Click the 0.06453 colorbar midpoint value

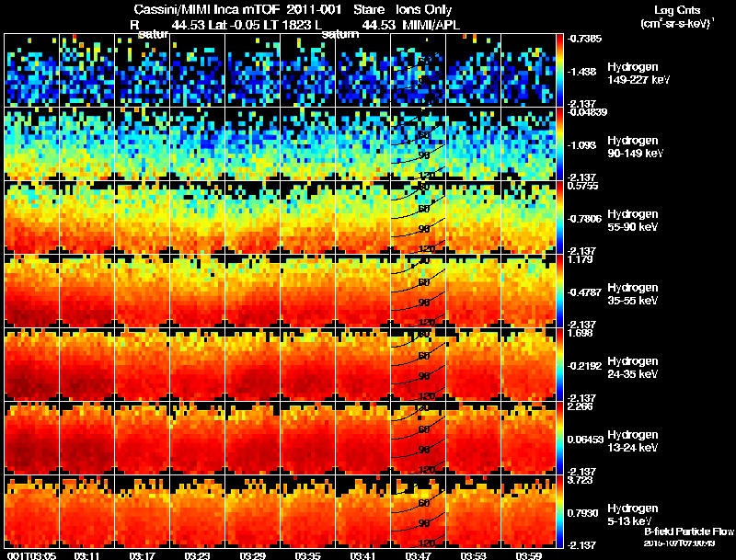point(585,440)
